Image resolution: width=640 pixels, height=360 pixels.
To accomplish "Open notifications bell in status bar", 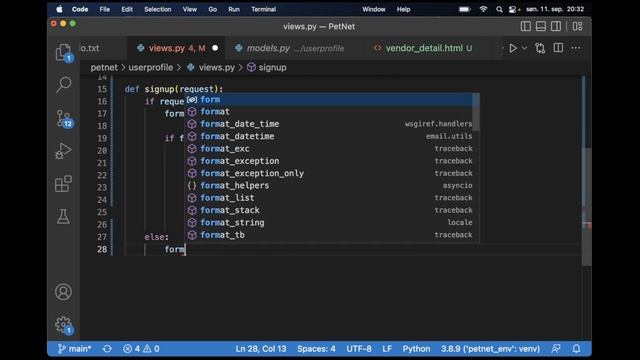I will (576, 349).
